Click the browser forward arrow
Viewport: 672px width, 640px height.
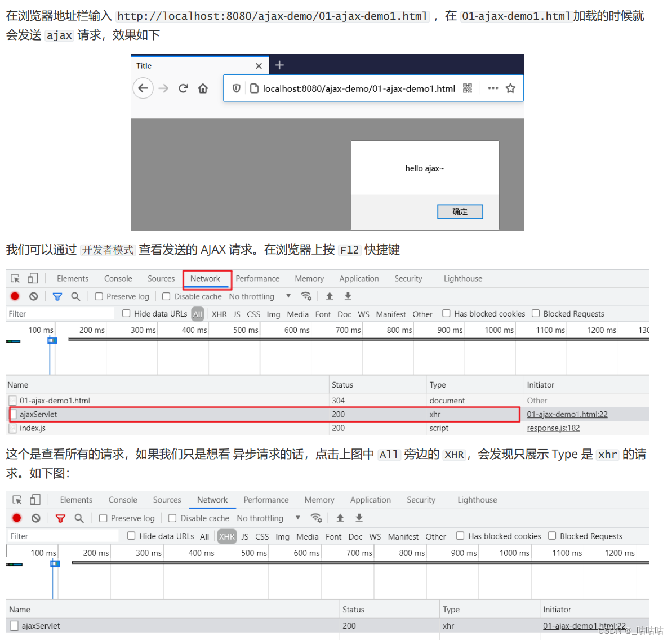tap(163, 88)
